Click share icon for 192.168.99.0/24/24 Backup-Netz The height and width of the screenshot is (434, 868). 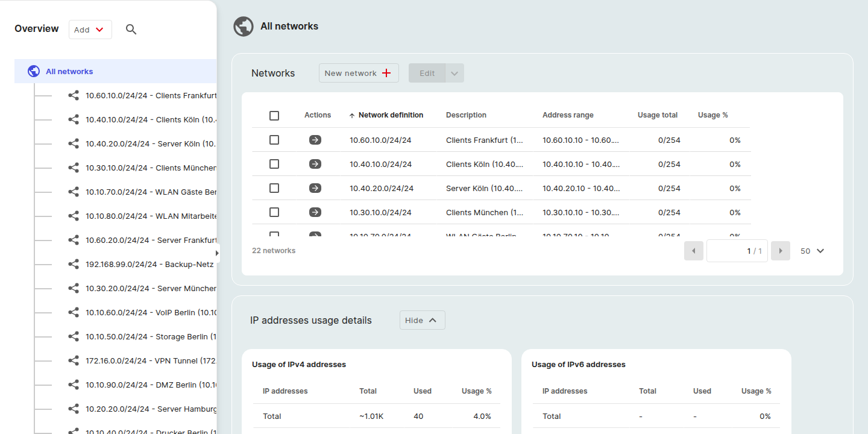(74, 264)
